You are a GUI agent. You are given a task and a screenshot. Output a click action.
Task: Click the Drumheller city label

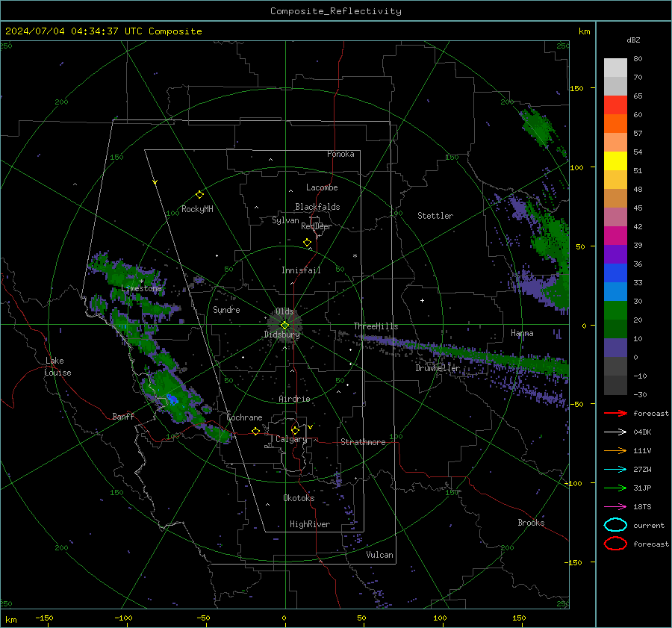pyautogui.click(x=437, y=368)
